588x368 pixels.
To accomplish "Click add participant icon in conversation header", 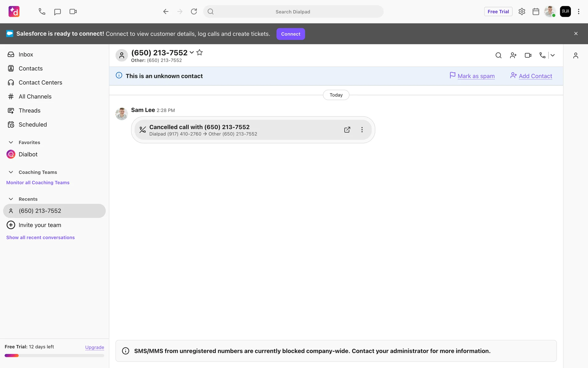I will [513, 56].
